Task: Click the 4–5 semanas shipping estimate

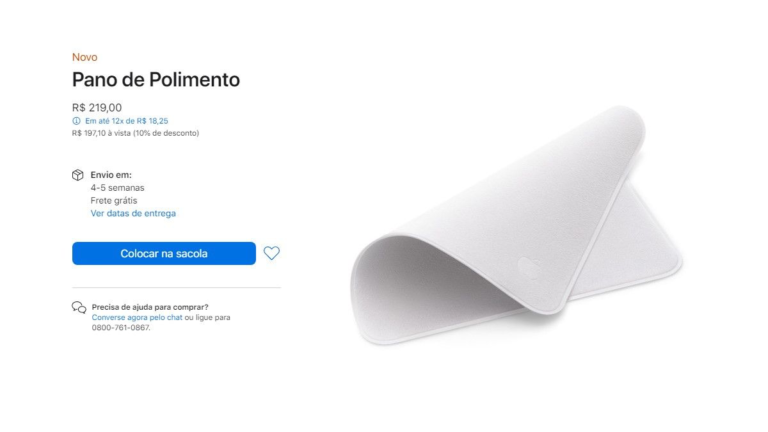Action: tap(118, 188)
